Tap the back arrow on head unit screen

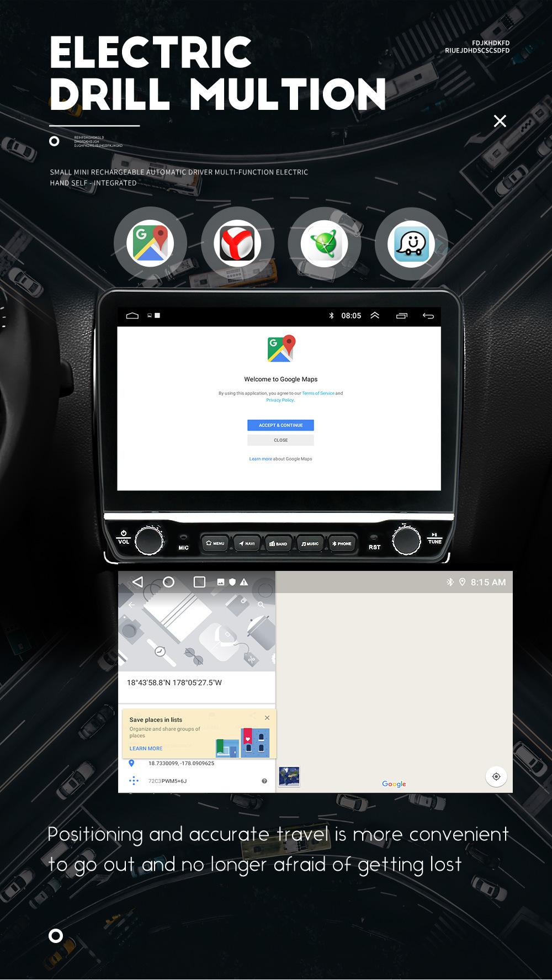[x=428, y=316]
